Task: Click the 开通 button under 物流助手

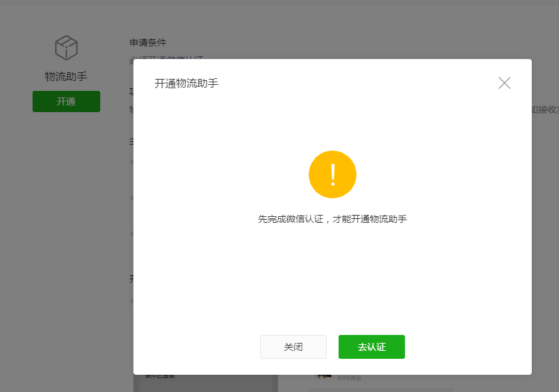Action: 66,101
